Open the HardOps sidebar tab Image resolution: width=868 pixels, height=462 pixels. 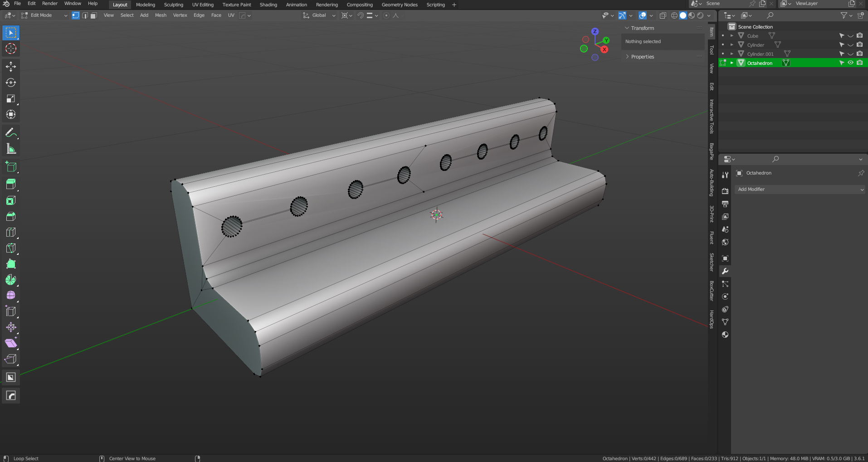click(x=712, y=319)
